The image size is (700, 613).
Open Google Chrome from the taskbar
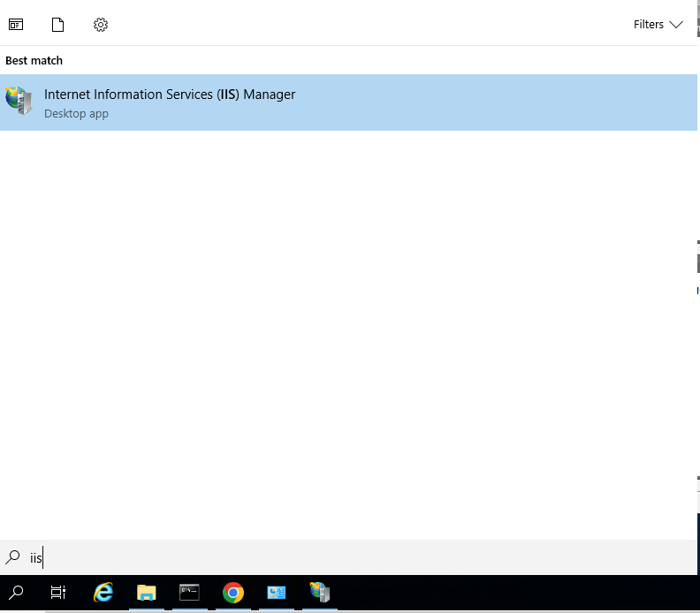coord(233,593)
